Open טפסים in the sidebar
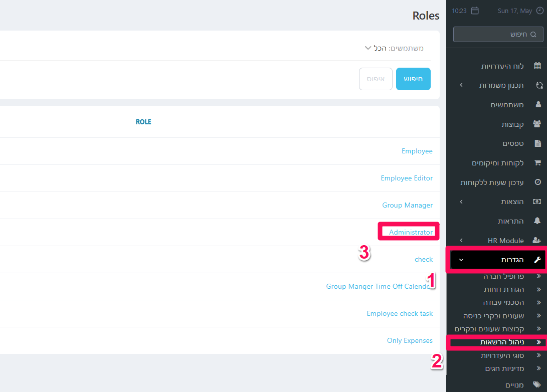This screenshot has width=547, height=392. click(513, 143)
